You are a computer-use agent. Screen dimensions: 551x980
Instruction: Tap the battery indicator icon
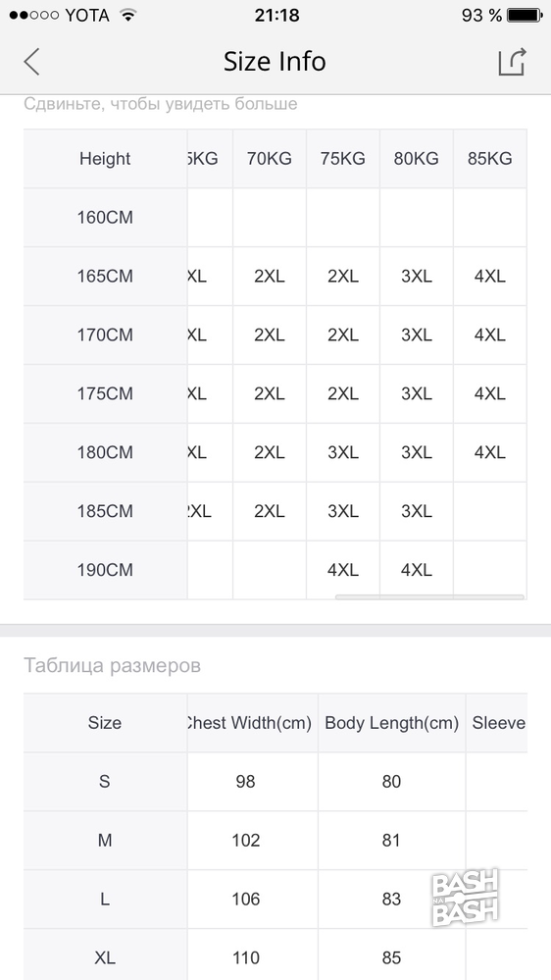coord(525,15)
